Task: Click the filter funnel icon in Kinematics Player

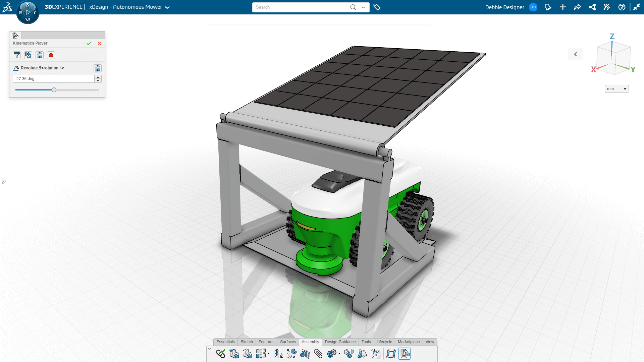Action: pyautogui.click(x=17, y=55)
